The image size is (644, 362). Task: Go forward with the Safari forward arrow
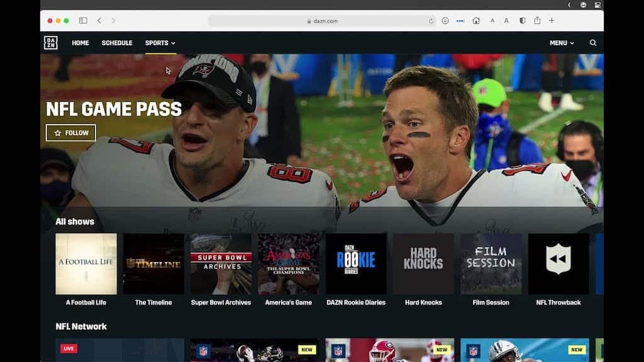coord(113,21)
